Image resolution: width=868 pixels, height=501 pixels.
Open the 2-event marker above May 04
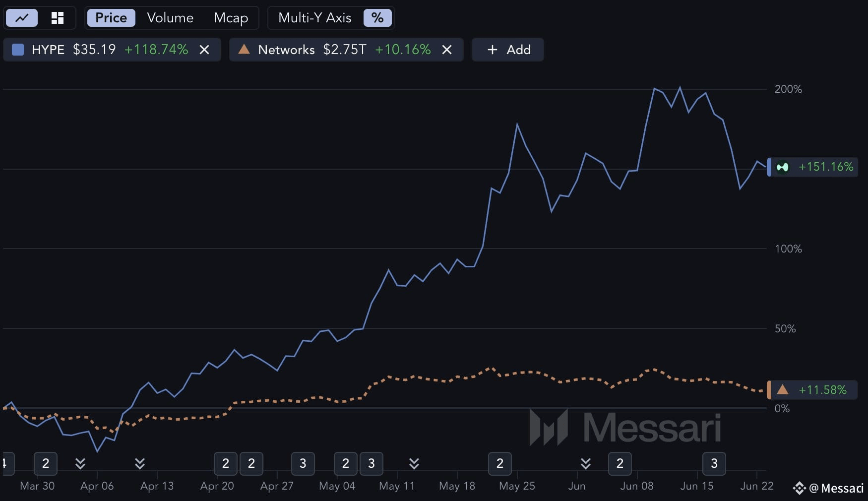click(x=346, y=463)
